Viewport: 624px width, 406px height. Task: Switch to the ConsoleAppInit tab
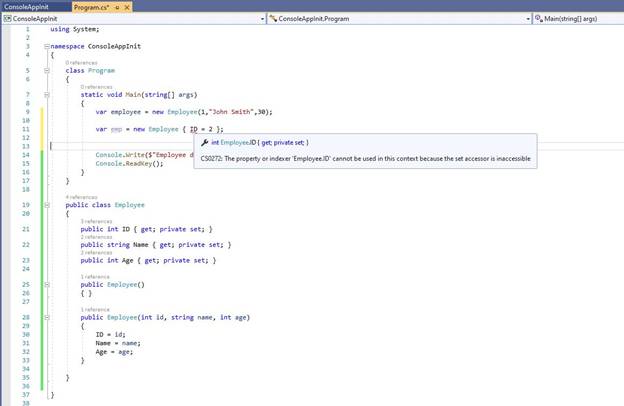click(26, 7)
